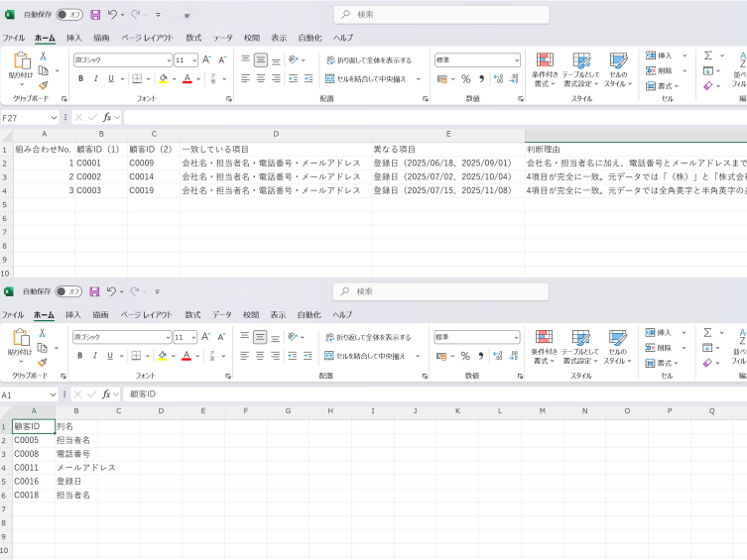
Task: Click center align icon in upper window
Action: (x=261, y=78)
